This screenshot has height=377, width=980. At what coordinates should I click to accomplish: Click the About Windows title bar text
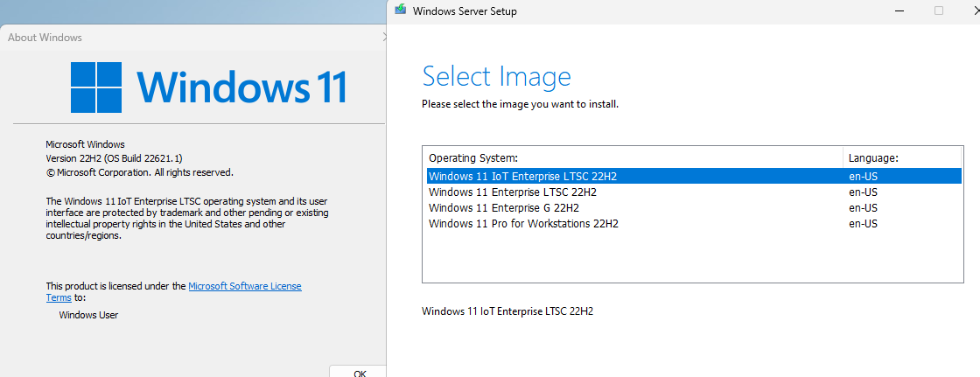point(45,38)
